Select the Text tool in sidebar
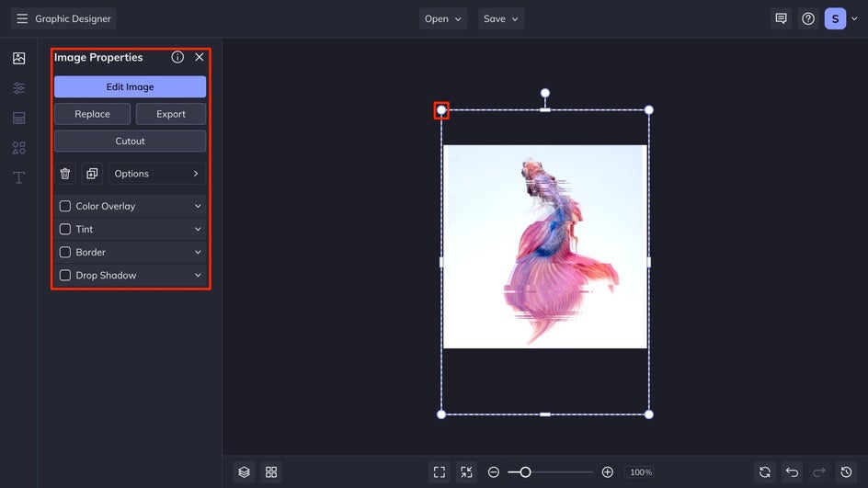 coord(18,177)
